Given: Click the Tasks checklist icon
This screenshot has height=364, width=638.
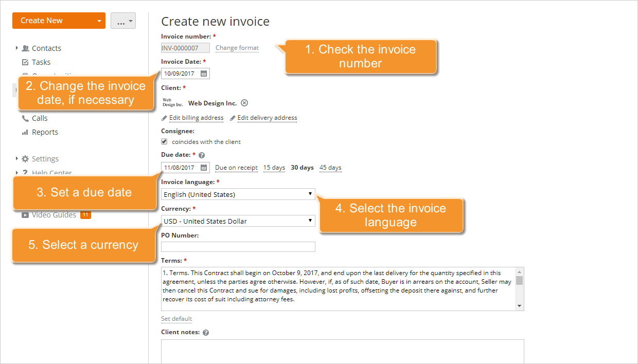Looking at the screenshot, I should pyautogui.click(x=25, y=62).
